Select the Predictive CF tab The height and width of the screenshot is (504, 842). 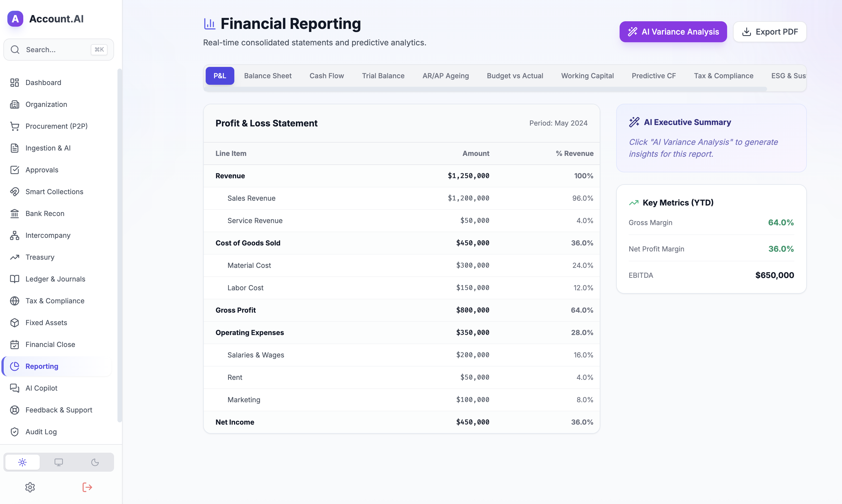(x=653, y=76)
